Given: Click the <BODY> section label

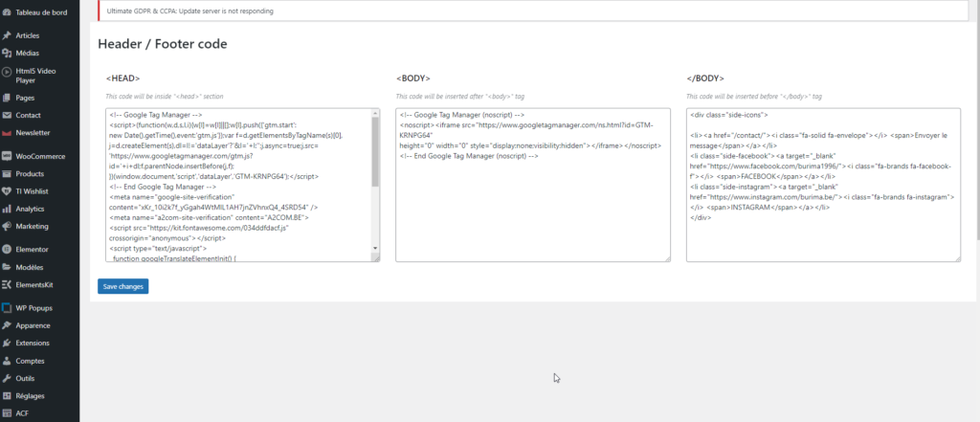Looking at the screenshot, I should click(x=413, y=78).
